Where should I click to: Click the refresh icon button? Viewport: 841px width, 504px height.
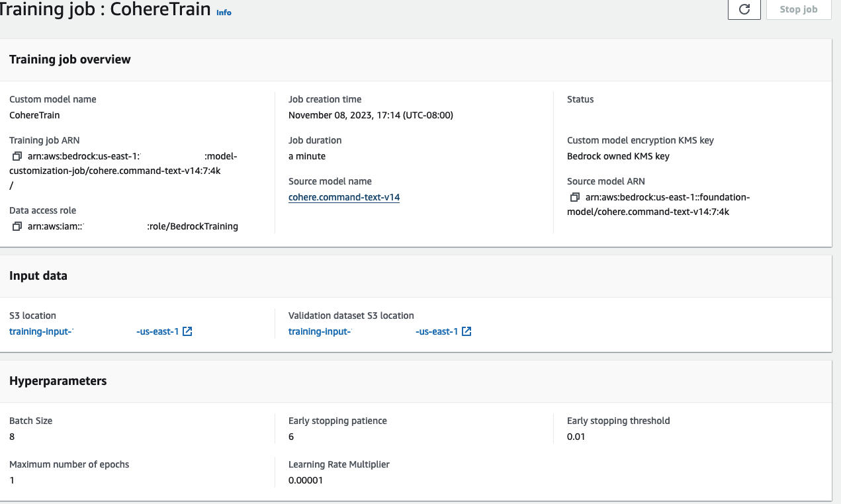click(x=744, y=10)
